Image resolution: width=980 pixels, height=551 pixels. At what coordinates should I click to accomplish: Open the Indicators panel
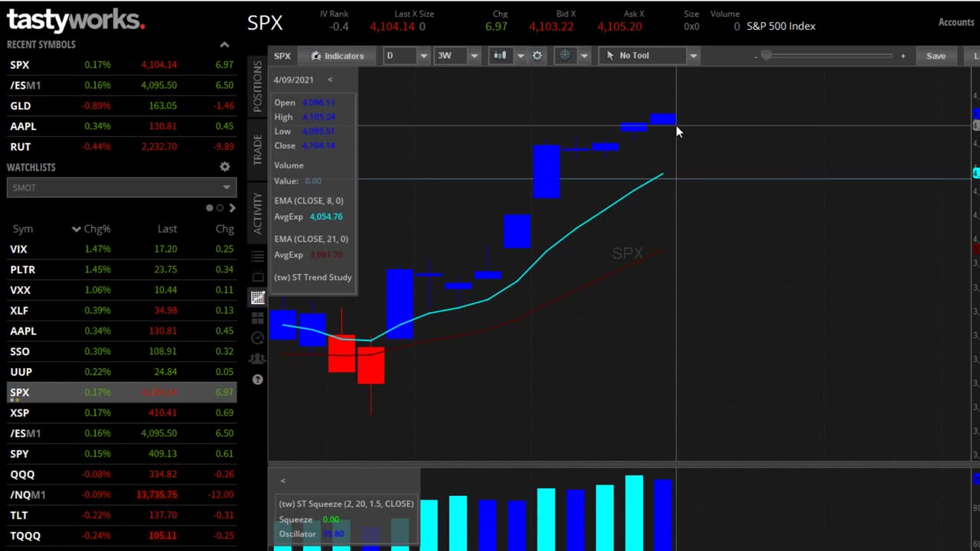(338, 56)
